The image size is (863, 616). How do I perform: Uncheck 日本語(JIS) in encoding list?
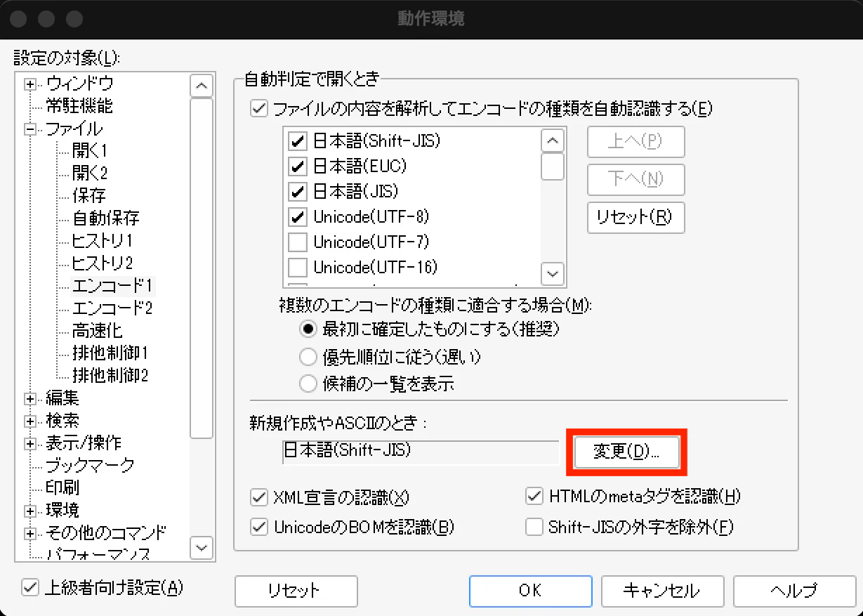coord(298,191)
